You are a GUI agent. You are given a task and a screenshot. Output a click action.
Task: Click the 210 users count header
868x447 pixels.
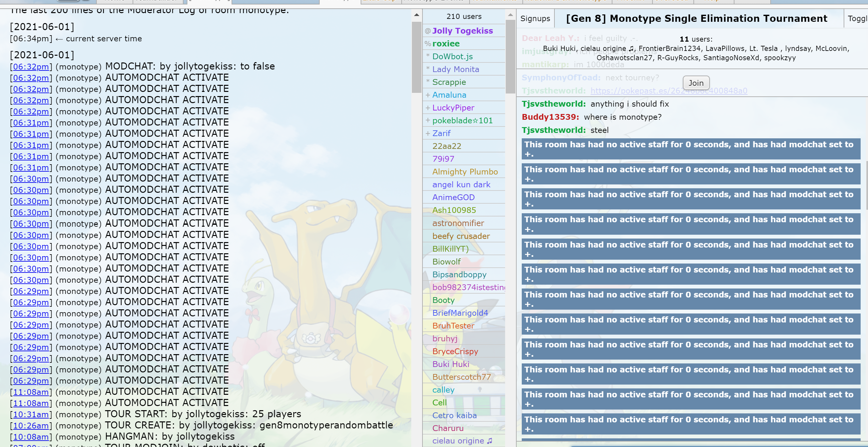(464, 17)
